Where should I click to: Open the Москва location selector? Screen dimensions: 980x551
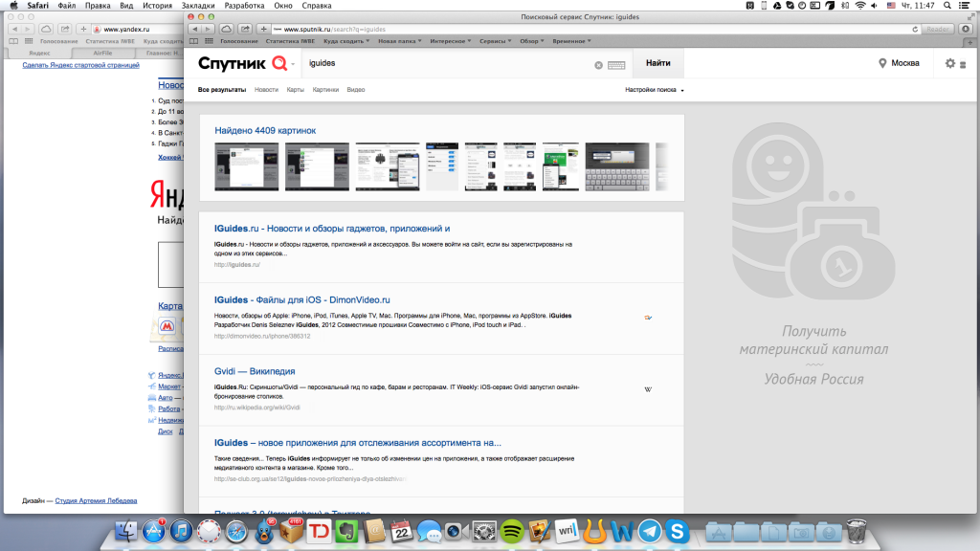point(899,63)
